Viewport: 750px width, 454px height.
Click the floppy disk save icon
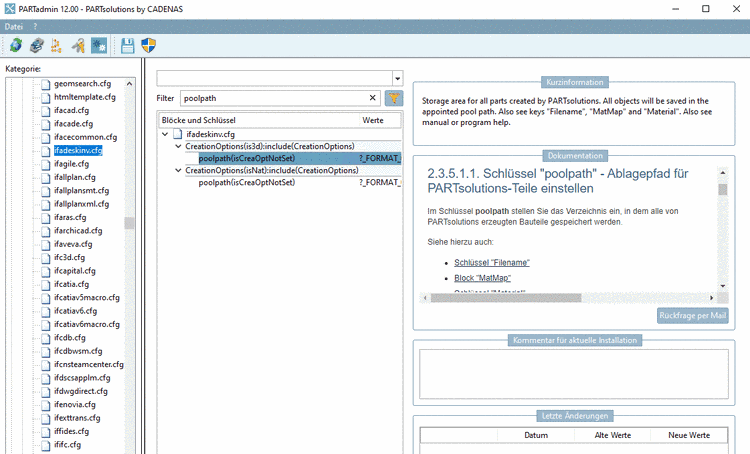coord(127,45)
